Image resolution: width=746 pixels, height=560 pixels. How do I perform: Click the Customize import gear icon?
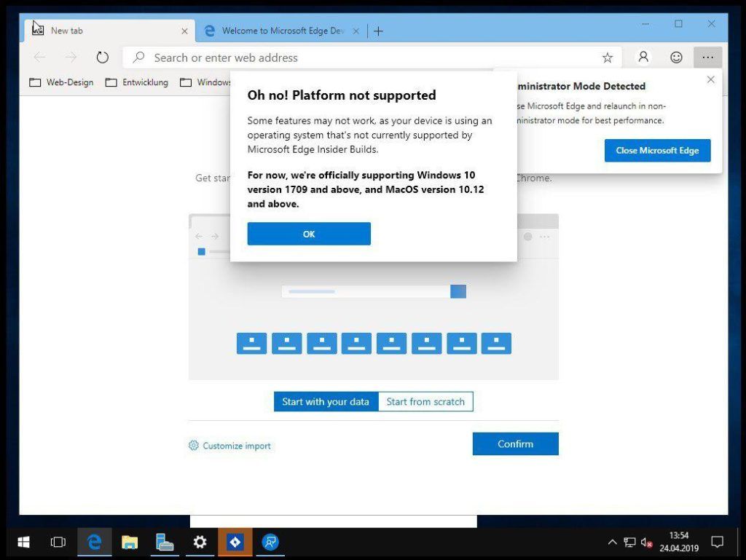point(192,445)
